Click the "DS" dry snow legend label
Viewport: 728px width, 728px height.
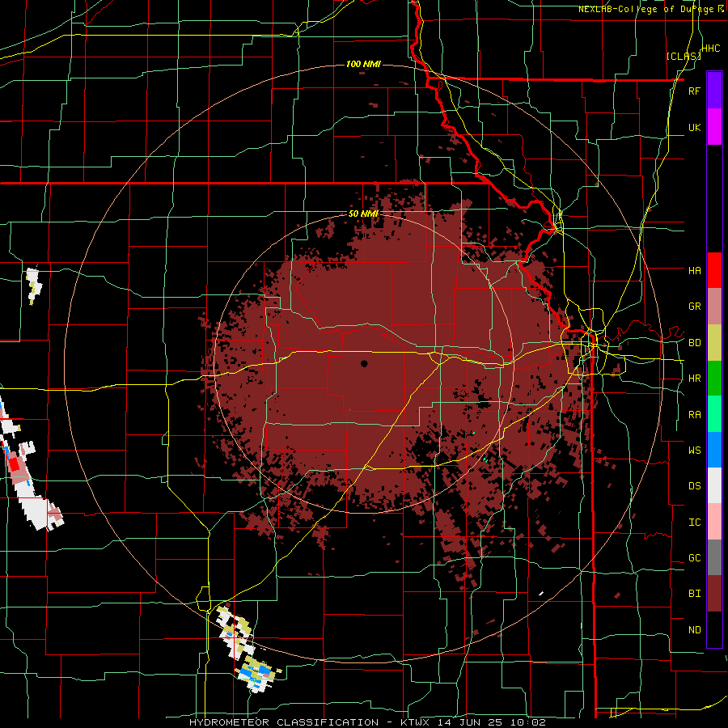[x=694, y=486]
